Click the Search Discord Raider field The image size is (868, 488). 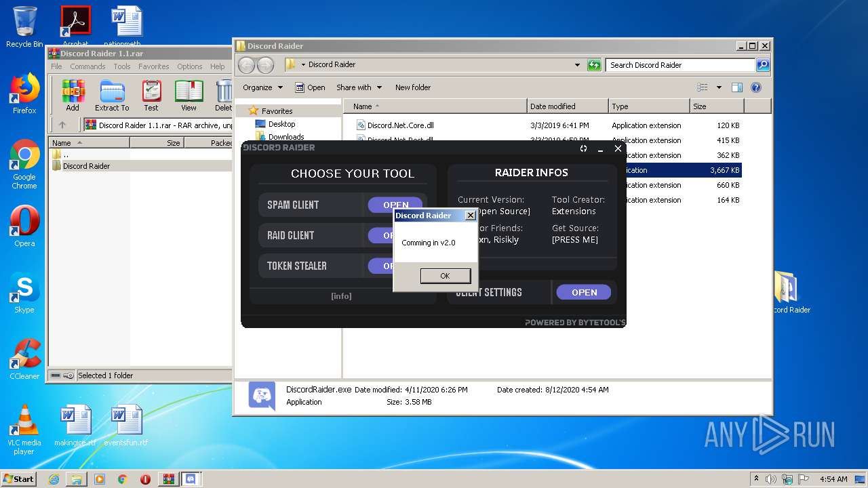(680, 65)
